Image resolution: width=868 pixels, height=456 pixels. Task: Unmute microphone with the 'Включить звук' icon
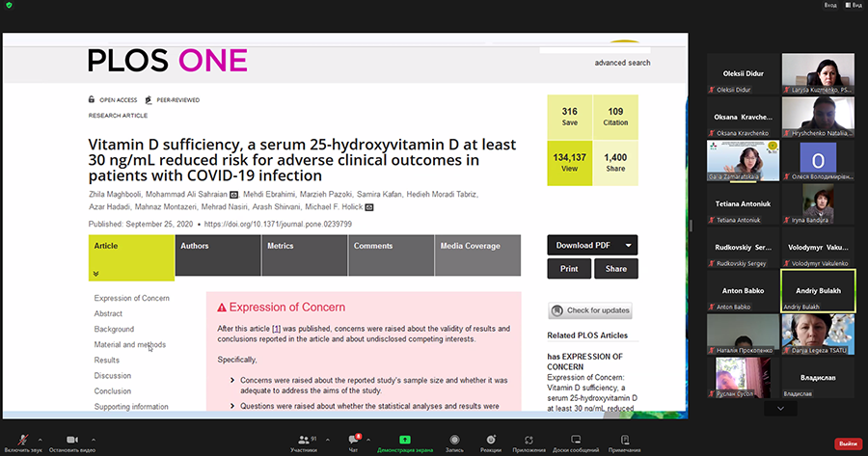click(23, 441)
